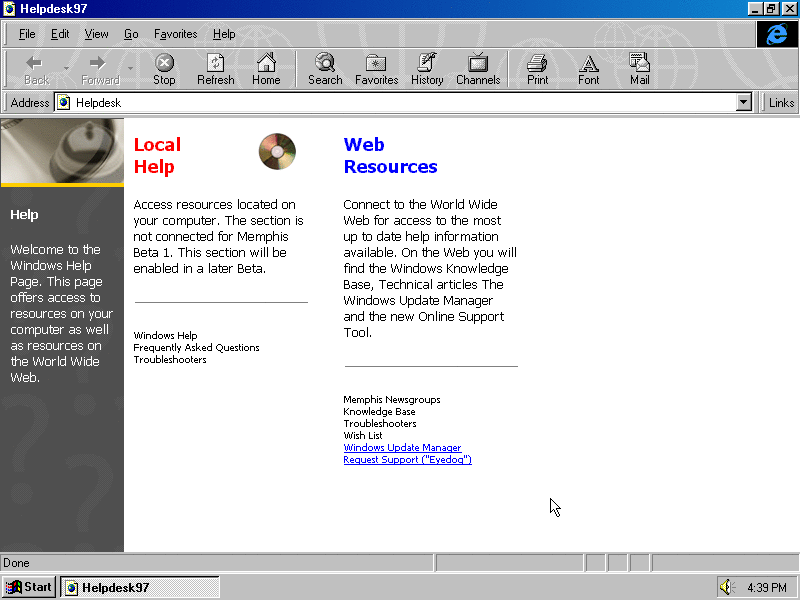800x600 pixels.
Task: Click the Local Help heading
Action: 157,156
